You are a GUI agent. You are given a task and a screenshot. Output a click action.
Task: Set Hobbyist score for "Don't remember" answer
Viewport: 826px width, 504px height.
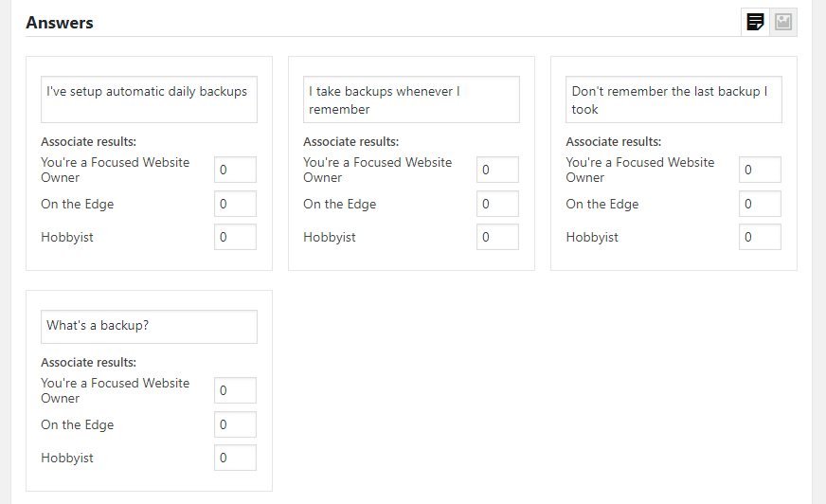[x=760, y=237]
